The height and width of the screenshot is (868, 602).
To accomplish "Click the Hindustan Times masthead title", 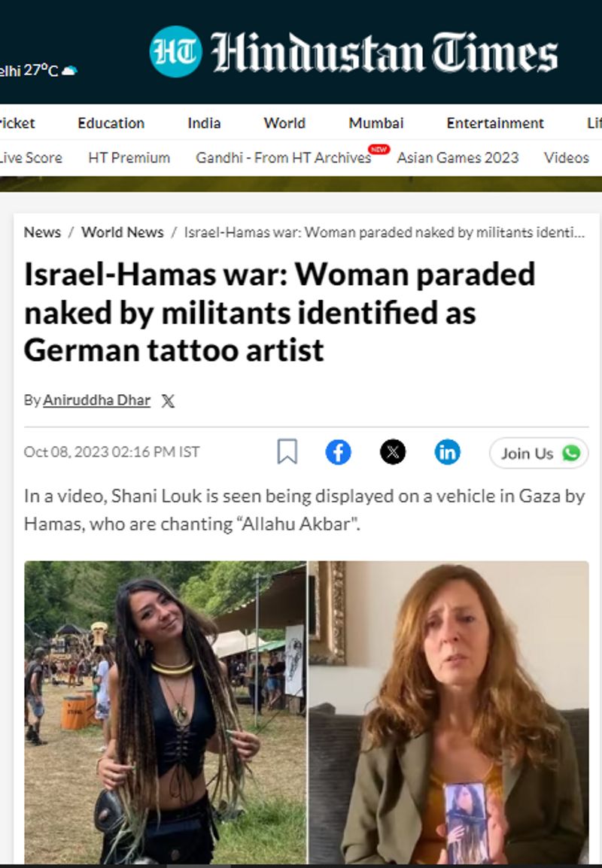I will click(385, 53).
